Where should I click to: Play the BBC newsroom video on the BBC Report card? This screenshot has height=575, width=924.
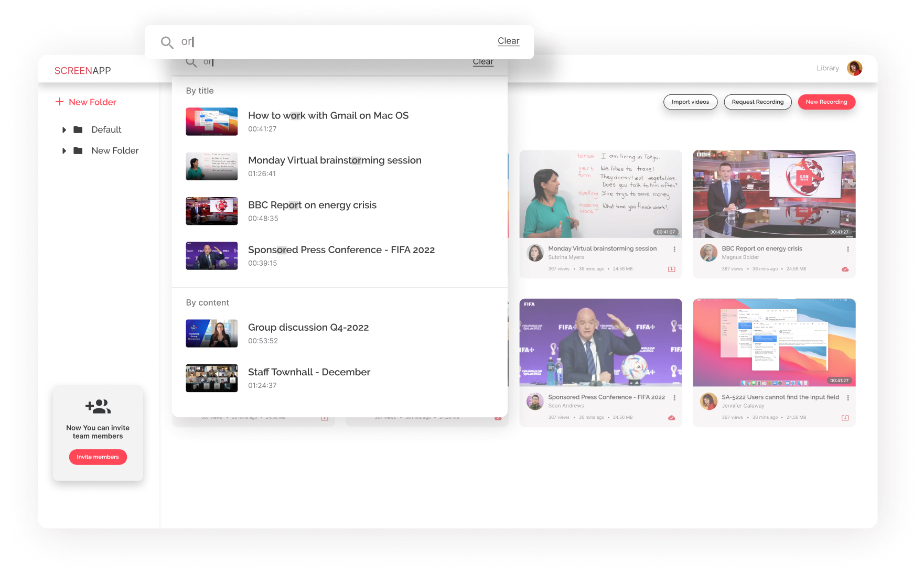(774, 194)
